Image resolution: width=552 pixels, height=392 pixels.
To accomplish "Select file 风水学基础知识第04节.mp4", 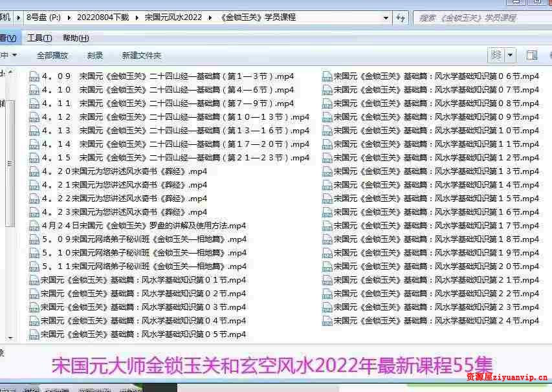I will 138,321.
